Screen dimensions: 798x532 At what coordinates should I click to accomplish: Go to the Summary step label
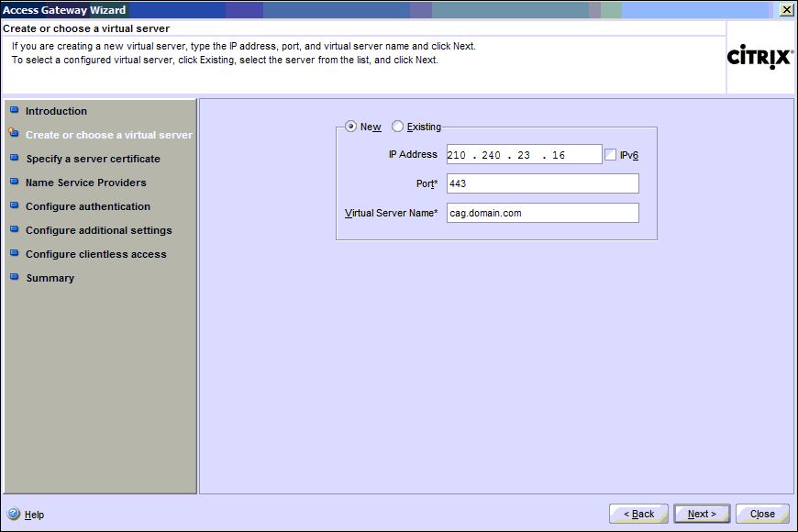(50, 278)
